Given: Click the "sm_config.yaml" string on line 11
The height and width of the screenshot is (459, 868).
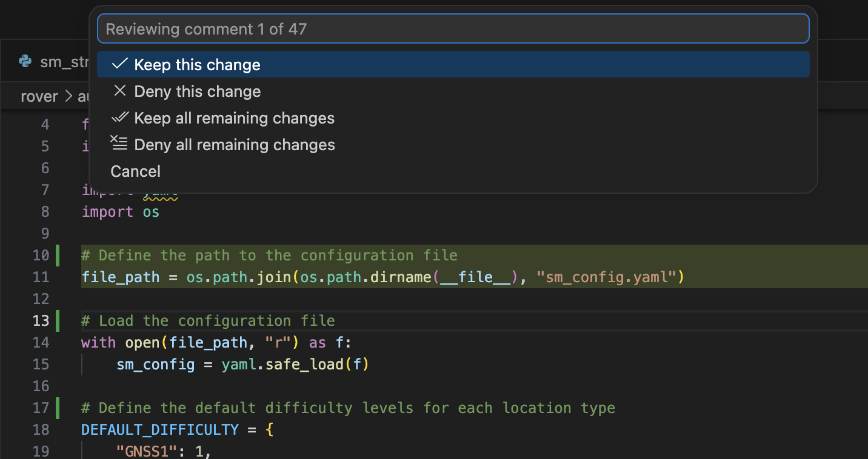Looking at the screenshot, I should click(x=607, y=277).
